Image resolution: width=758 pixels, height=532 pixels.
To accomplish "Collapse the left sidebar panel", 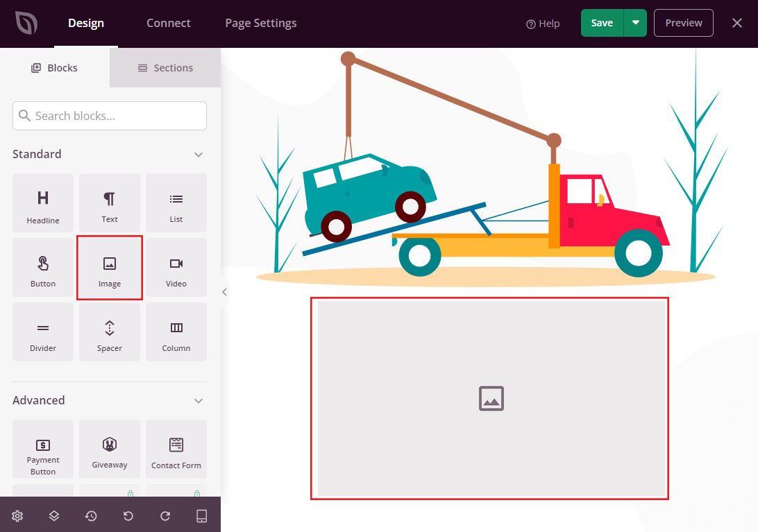I will 224,292.
